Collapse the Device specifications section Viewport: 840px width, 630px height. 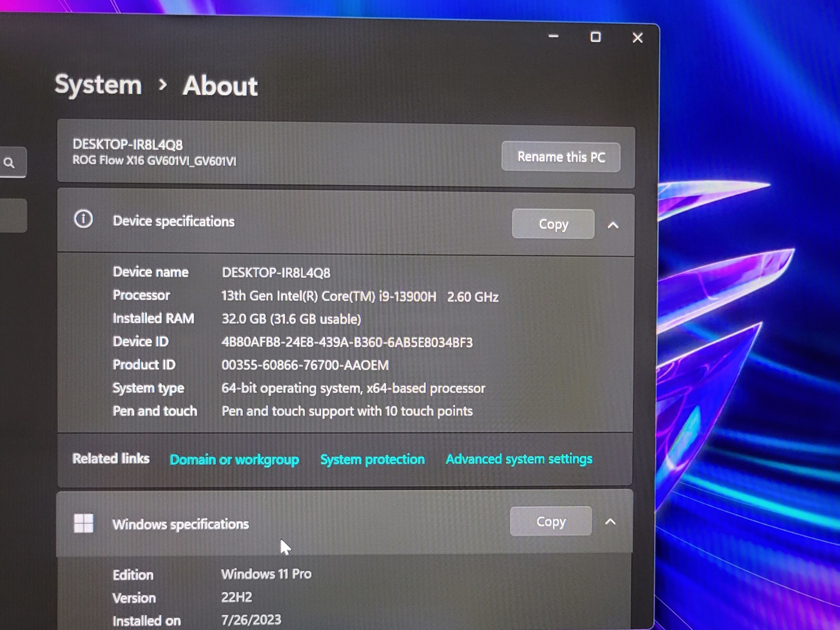613,225
